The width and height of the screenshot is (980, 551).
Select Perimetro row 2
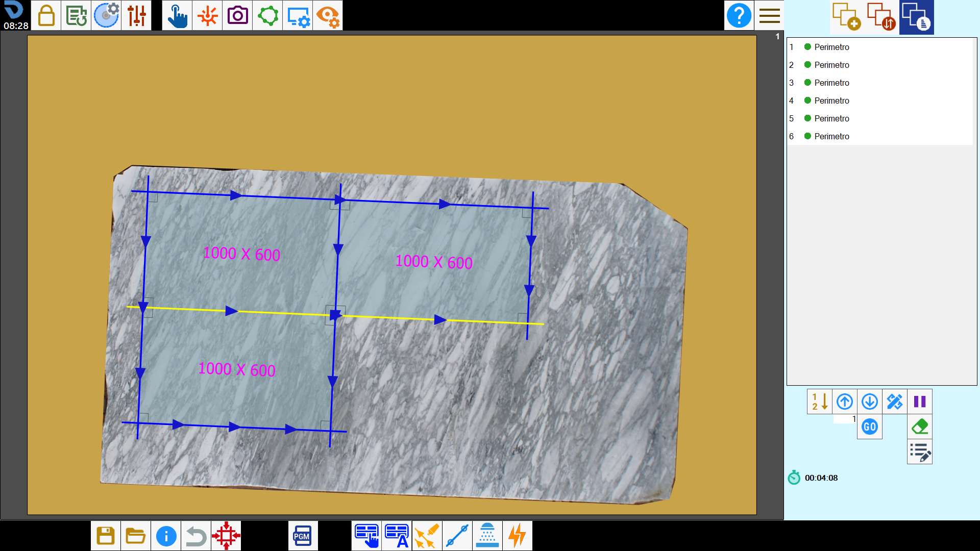(880, 65)
